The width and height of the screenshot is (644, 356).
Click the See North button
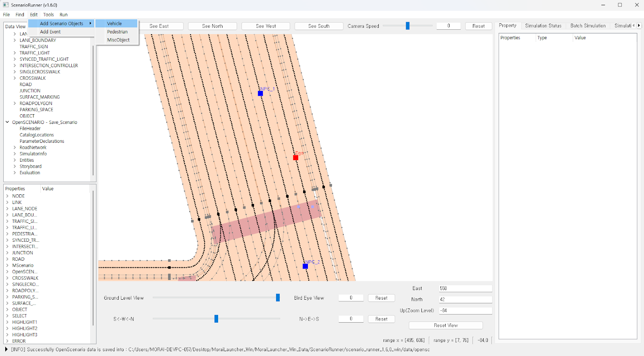click(x=212, y=26)
